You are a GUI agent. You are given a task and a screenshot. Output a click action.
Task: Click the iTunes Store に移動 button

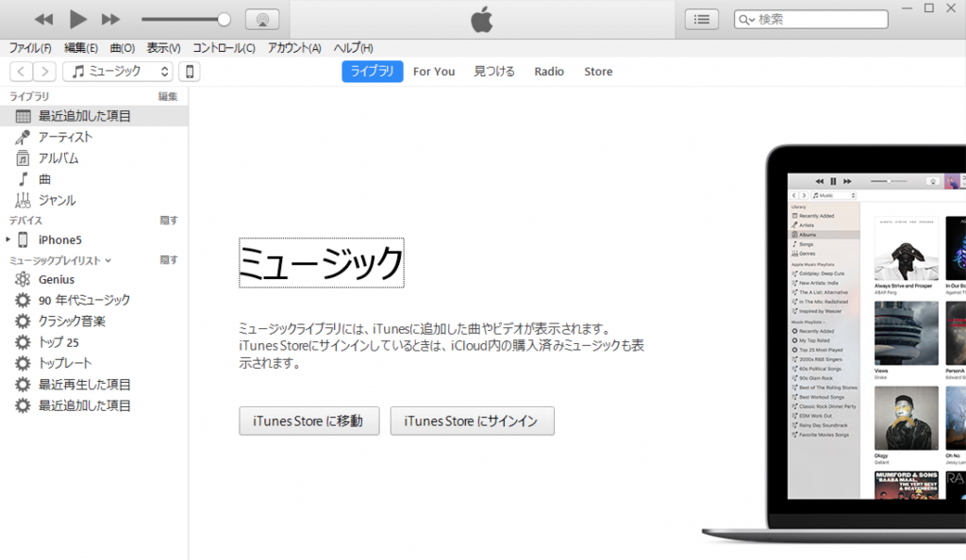click(x=309, y=420)
